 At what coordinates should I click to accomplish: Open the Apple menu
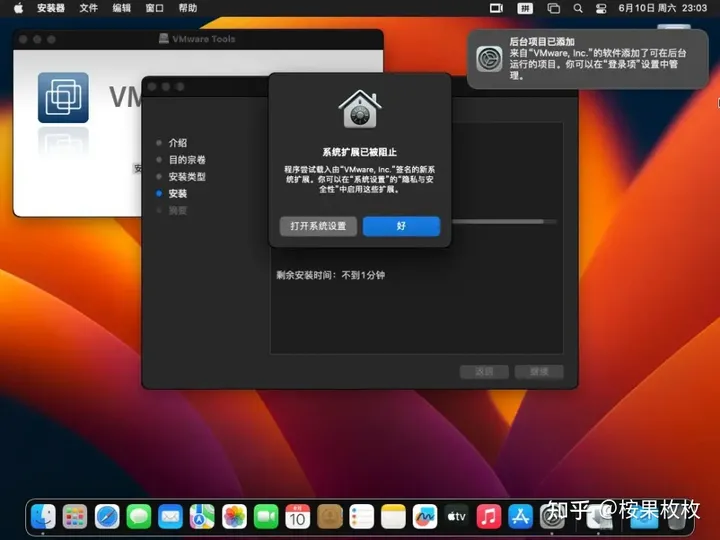[18, 8]
